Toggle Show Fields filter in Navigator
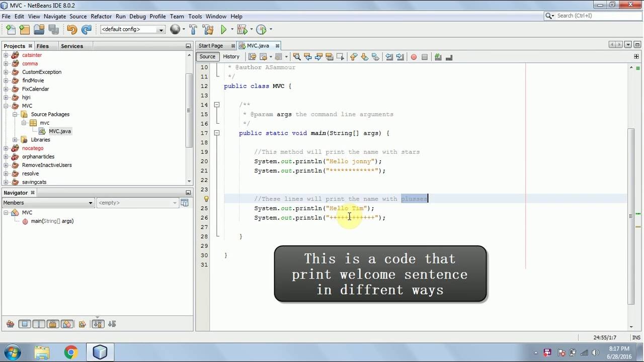This screenshot has height=362, width=644. tap(25, 324)
